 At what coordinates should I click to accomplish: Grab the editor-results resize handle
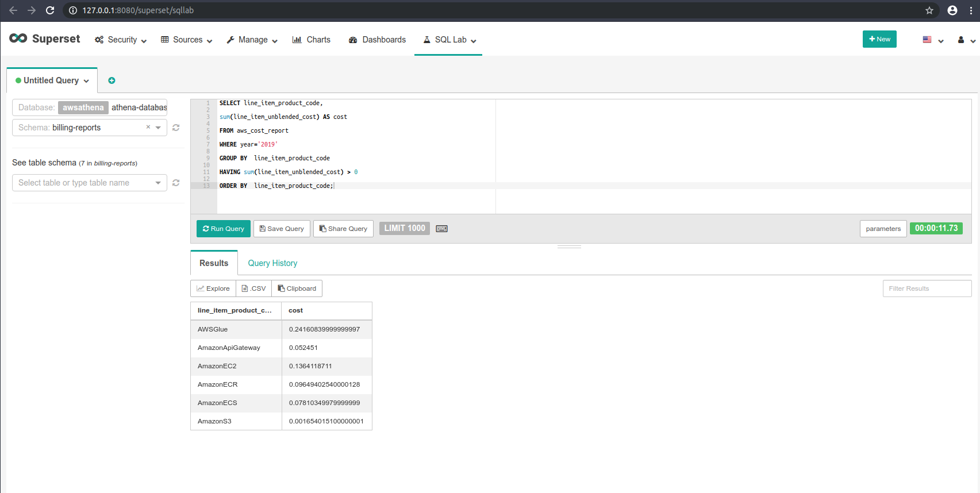coord(569,247)
